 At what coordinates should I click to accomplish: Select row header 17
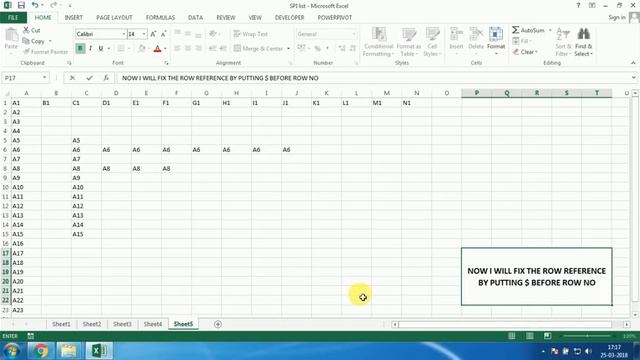coord(5,253)
